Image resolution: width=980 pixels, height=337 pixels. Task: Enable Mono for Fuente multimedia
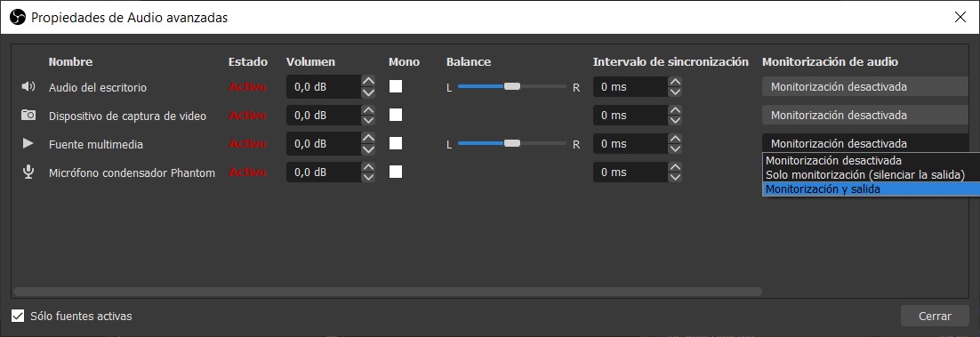pos(396,143)
